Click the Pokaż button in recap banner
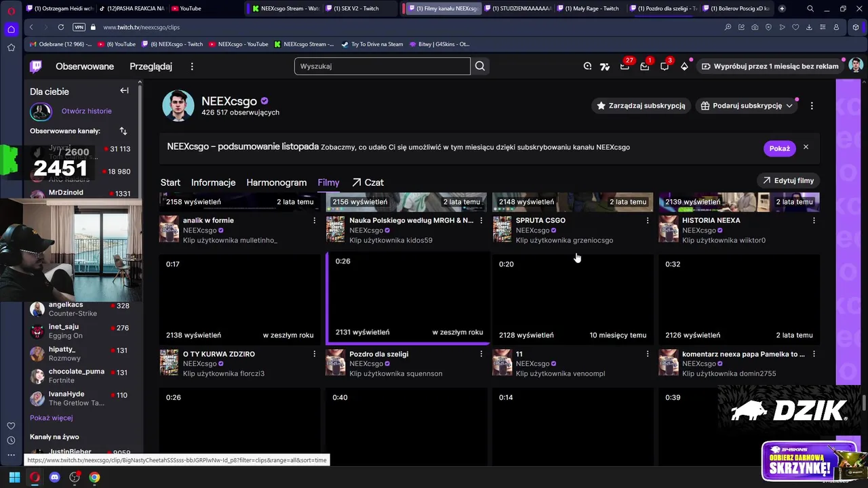Image resolution: width=868 pixels, height=488 pixels. pyautogui.click(x=779, y=148)
